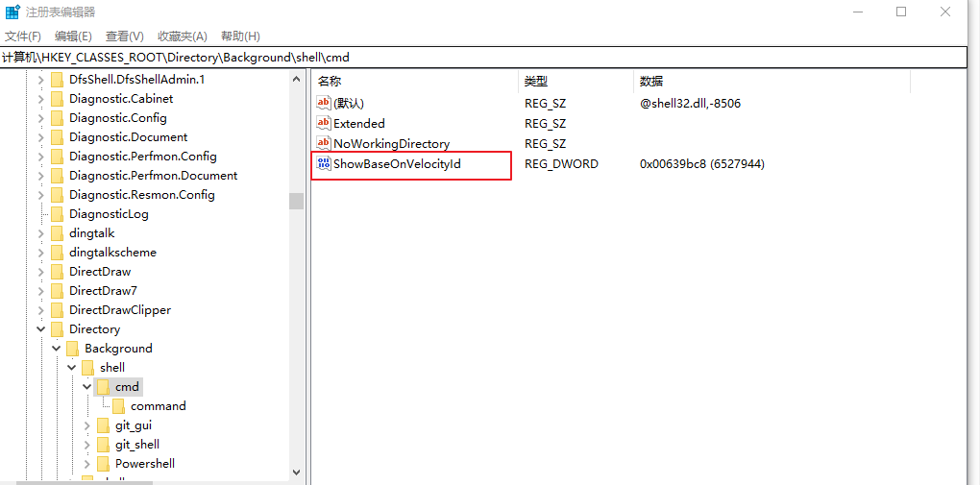This screenshot has height=485, width=980.
Task: Open the 文件(F) menu
Action: point(23,36)
